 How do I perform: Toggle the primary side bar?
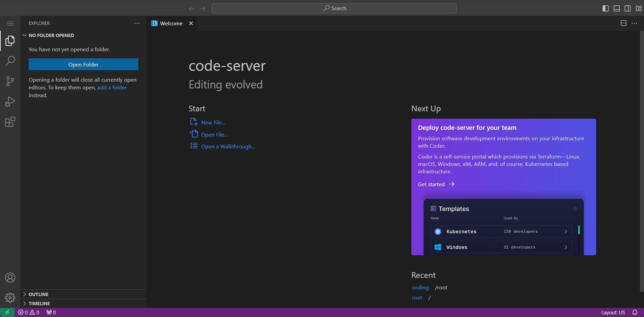(606, 8)
